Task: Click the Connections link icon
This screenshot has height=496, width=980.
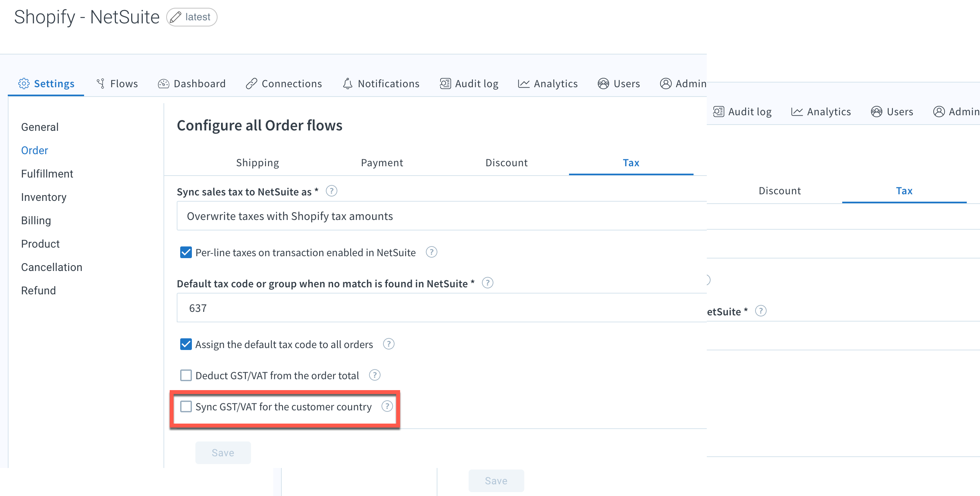Action: (251, 84)
